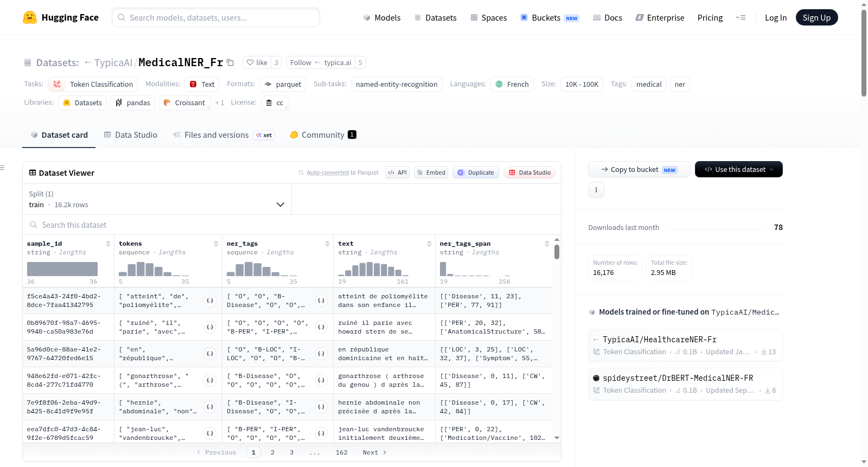Sort by text column icon

click(429, 244)
